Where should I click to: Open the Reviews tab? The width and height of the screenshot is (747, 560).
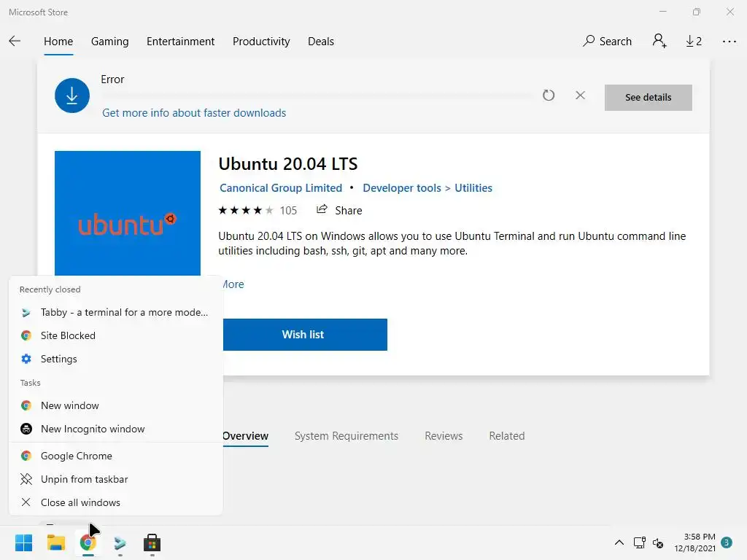444,436
